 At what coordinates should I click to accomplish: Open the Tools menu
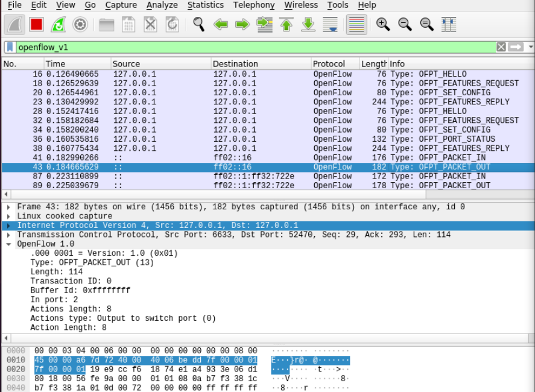[x=338, y=5]
